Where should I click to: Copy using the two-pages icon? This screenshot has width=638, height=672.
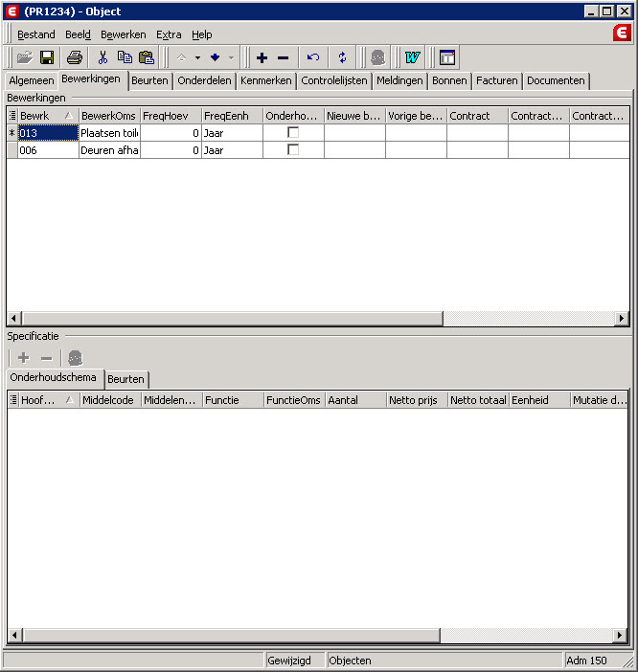(125, 57)
